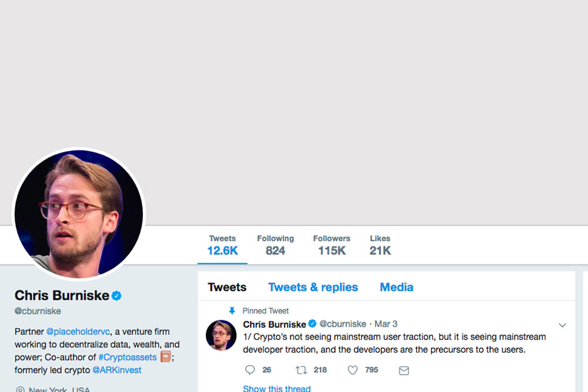Select the Tweets tab

(227, 287)
